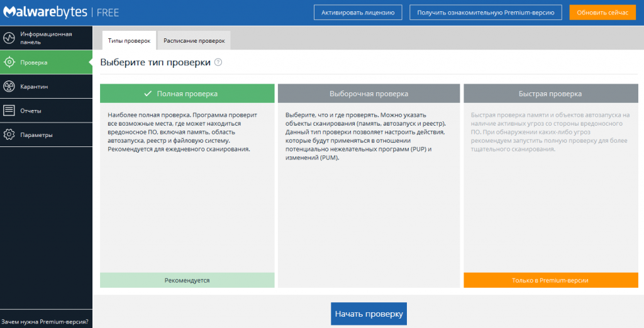Click the Quarantine radiation icon

[x=9, y=87]
